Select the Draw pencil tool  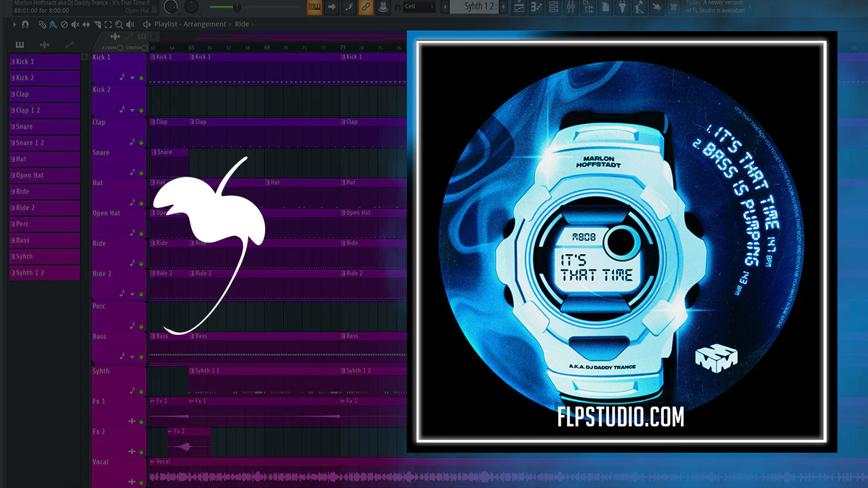42,24
